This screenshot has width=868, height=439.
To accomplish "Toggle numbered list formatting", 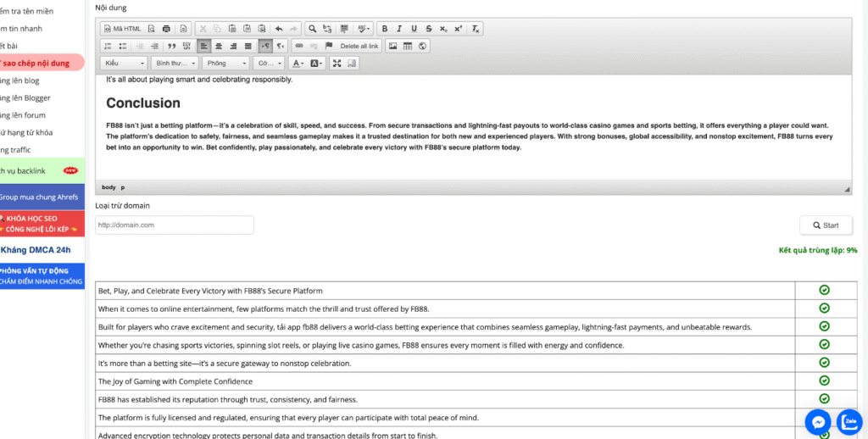I will (108, 46).
